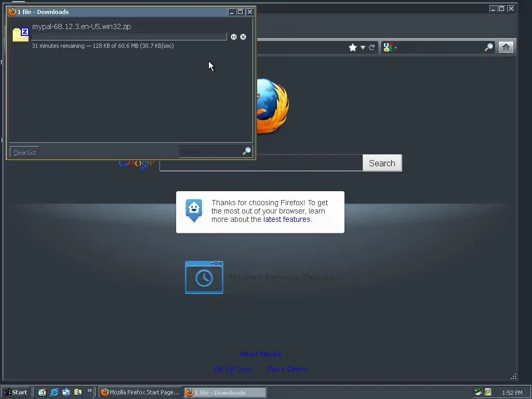
Task: Click the 1:52 PM taskbar clock
Action: pos(512,393)
